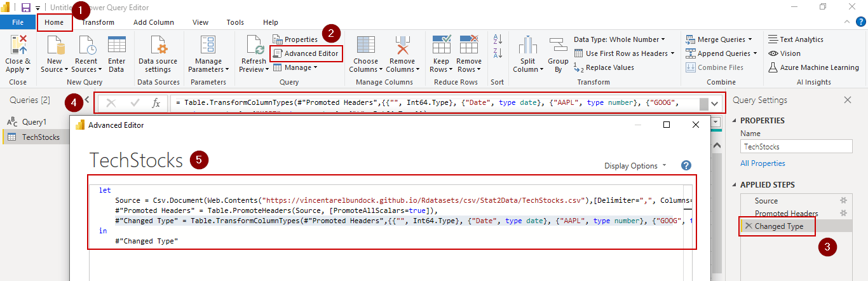The width and height of the screenshot is (868, 281).
Task: Open Data Type: Whole Number dropdown
Action: [x=620, y=39]
